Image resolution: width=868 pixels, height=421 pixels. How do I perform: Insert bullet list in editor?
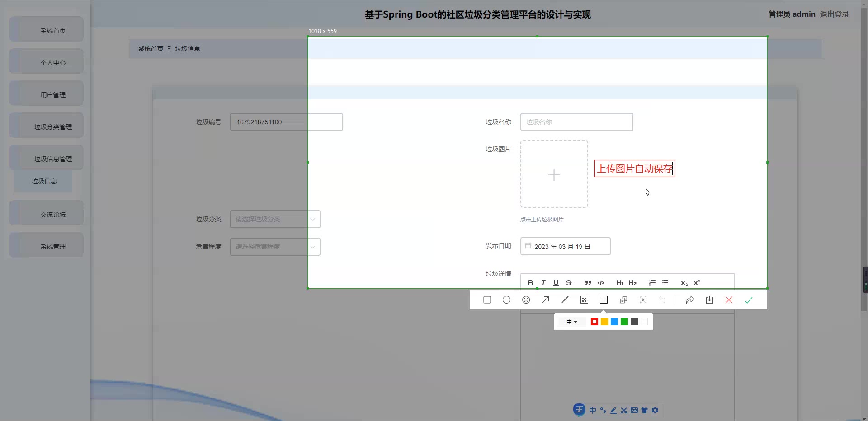[665, 283]
